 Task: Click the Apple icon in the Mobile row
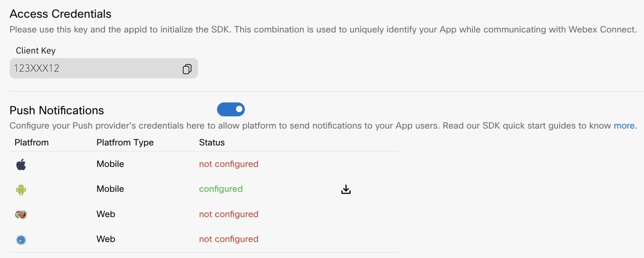click(x=21, y=164)
